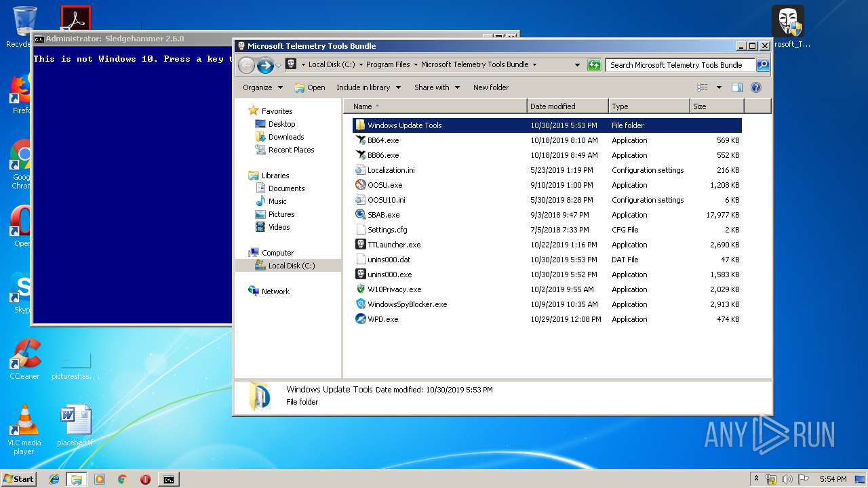This screenshot has width=868, height=488.
Task: Select Favorites in the navigation pane
Action: point(277,111)
